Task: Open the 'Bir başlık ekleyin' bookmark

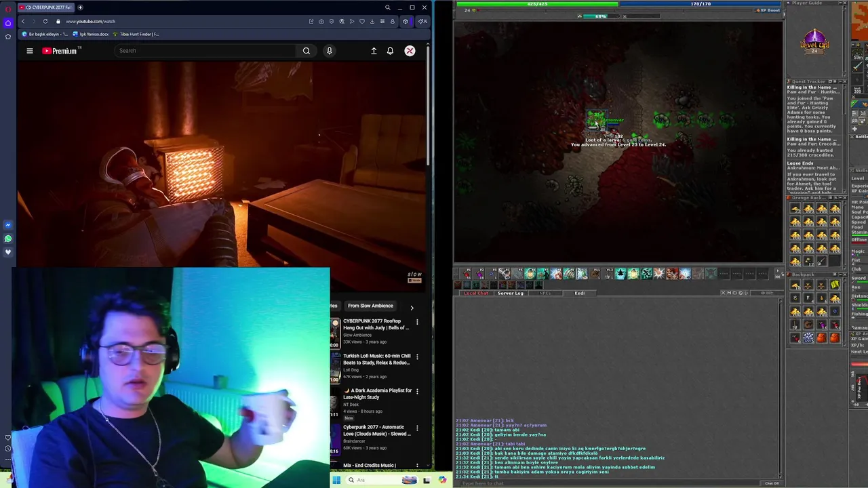Action: pos(45,34)
